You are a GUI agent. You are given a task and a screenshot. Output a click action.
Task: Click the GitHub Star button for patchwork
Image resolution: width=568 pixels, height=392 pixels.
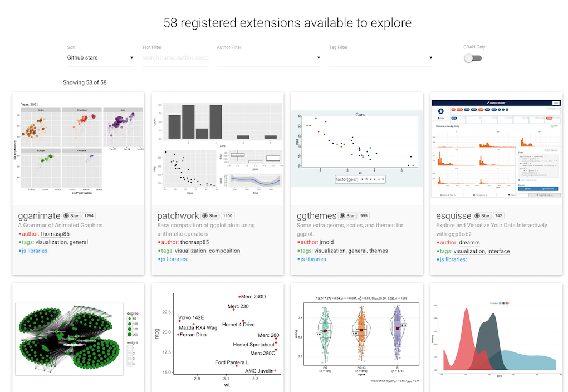210,215
